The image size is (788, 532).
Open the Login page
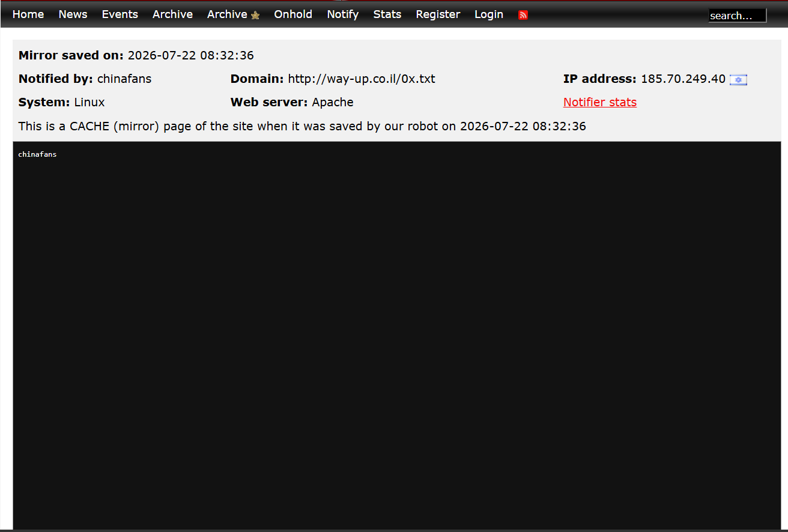pyautogui.click(x=489, y=14)
